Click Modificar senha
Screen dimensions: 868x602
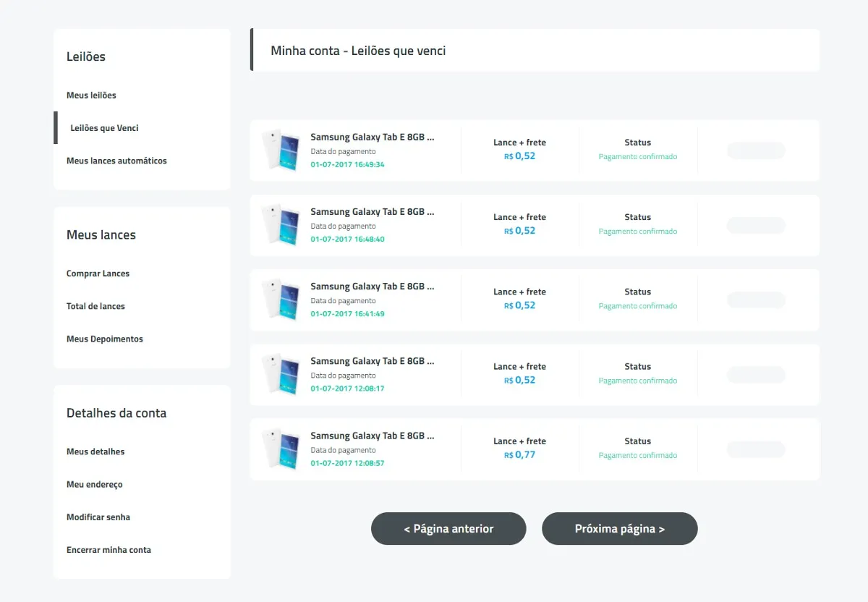tap(98, 517)
